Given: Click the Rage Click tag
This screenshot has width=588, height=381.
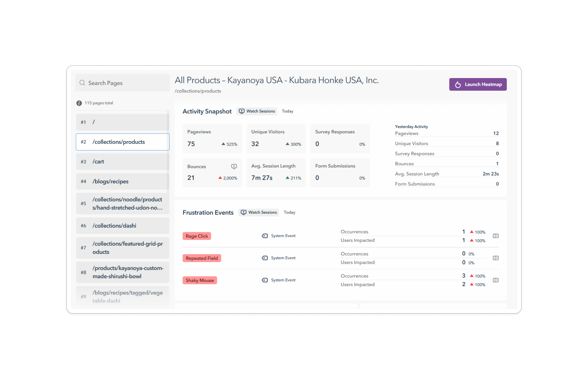Looking at the screenshot, I should [197, 236].
